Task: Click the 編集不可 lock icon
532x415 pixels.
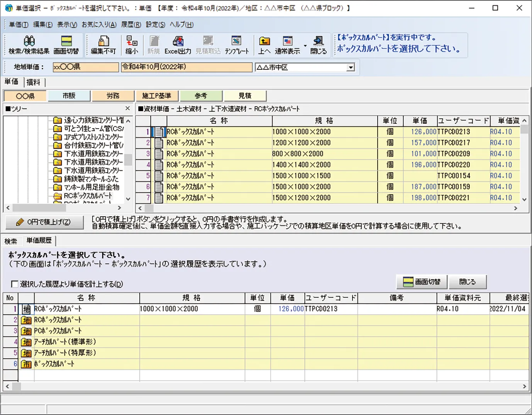Action: [x=103, y=41]
